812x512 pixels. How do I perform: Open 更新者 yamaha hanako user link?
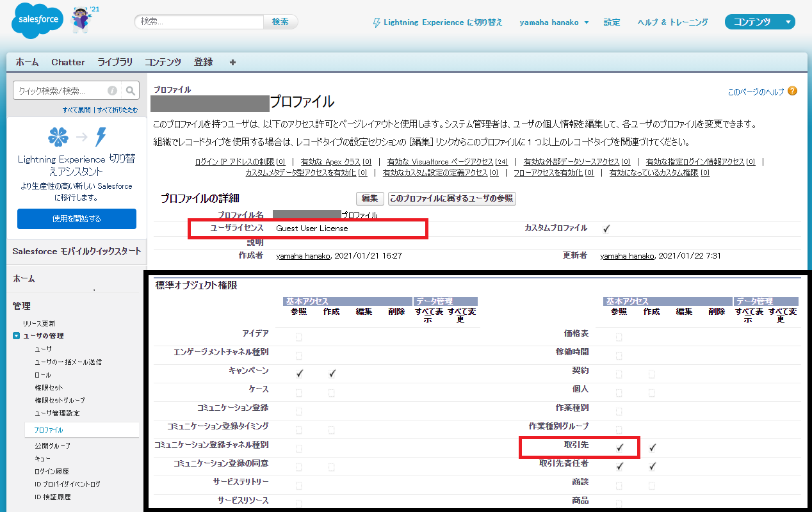click(x=628, y=256)
